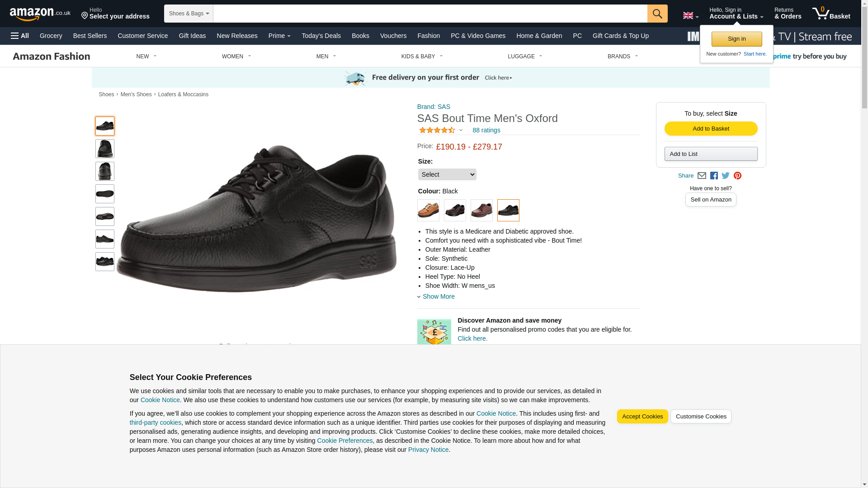Share product on Pinterest icon

click(737, 176)
